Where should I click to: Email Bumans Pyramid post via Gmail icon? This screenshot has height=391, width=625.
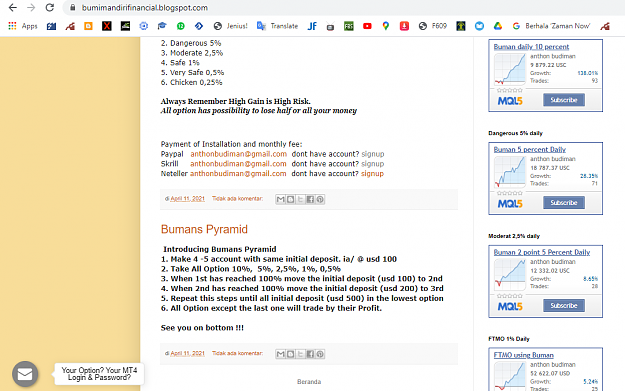click(281, 354)
